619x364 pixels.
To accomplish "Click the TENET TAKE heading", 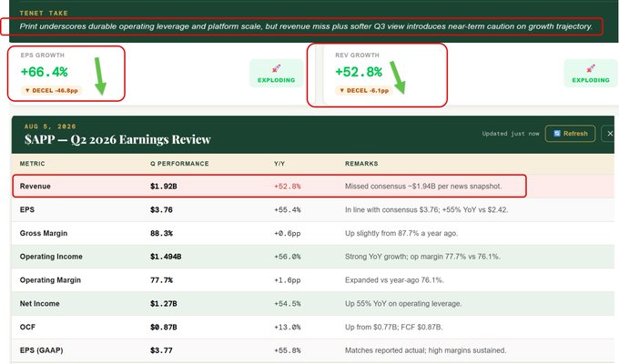I will [44, 13].
